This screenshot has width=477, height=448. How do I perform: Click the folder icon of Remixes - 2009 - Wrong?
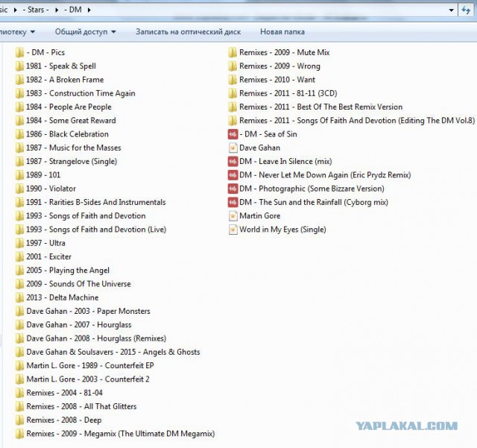pos(233,66)
